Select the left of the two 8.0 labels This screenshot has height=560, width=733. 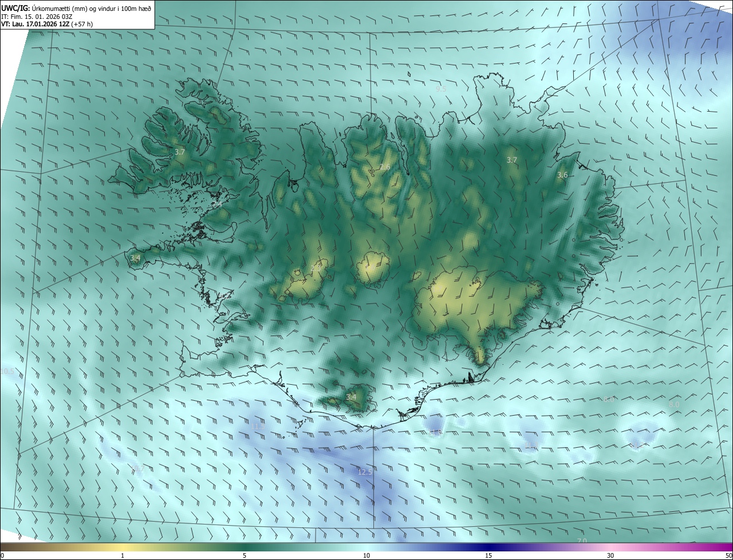[609, 399]
